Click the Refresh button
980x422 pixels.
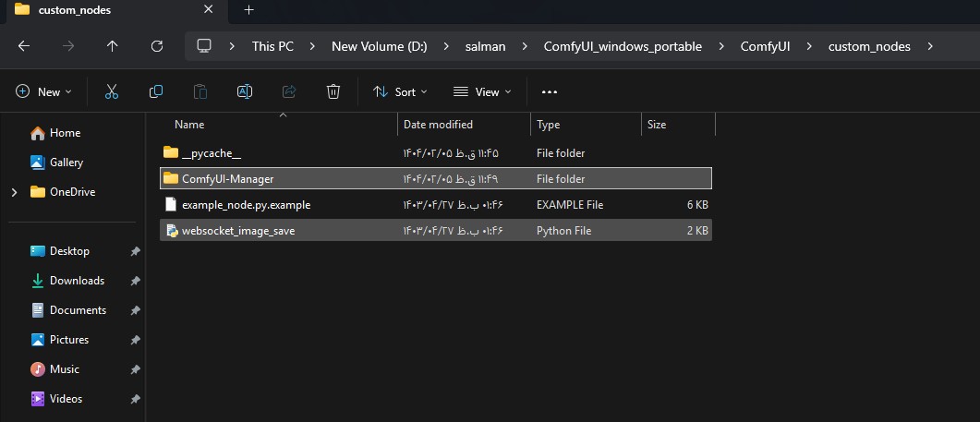pyautogui.click(x=156, y=46)
